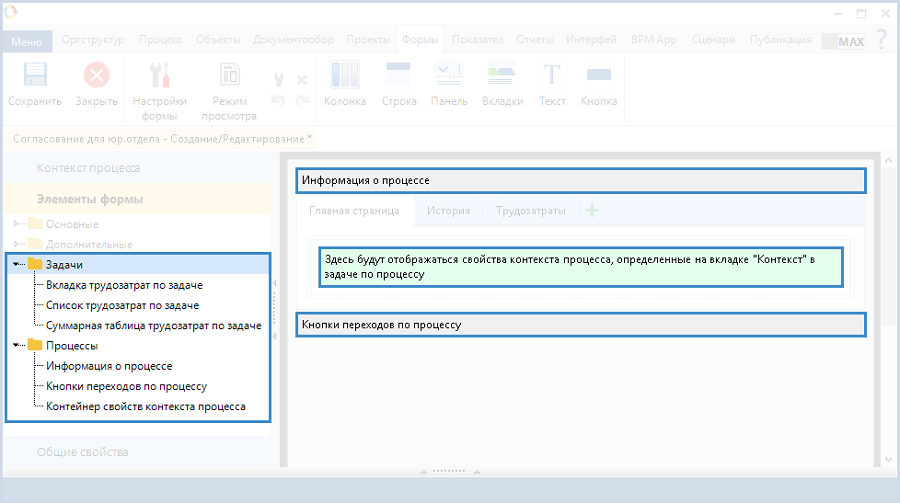Open the Контекст процесса section
The image size is (900, 503).
pyautogui.click(x=88, y=168)
